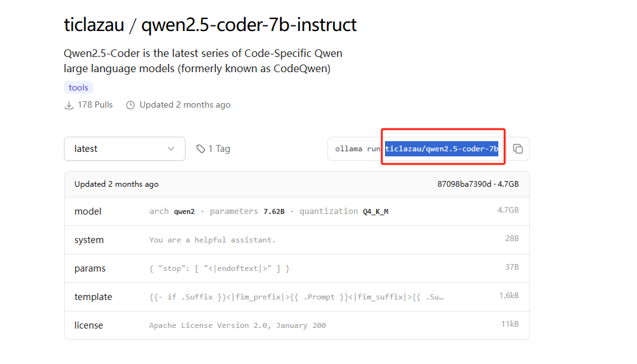Click the 'Q4_K_M' quantization value

coord(375,211)
